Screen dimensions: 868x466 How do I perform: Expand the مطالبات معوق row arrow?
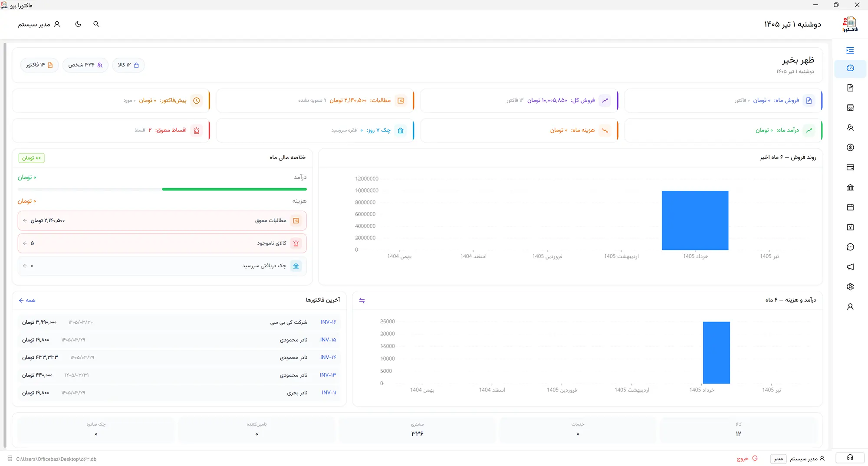pyautogui.click(x=162, y=220)
